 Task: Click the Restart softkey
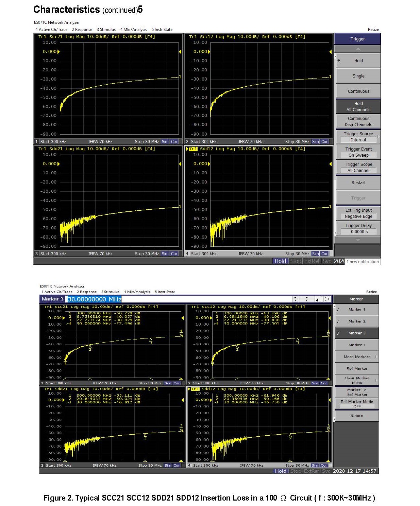click(x=358, y=183)
